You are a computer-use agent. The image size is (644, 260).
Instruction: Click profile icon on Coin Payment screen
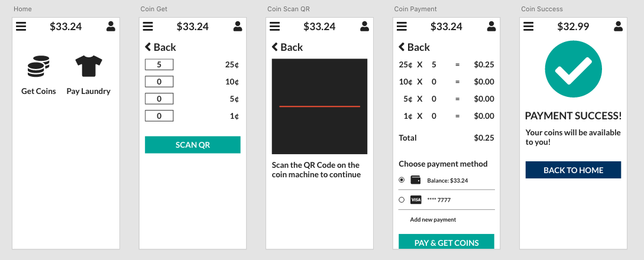[491, 27]
